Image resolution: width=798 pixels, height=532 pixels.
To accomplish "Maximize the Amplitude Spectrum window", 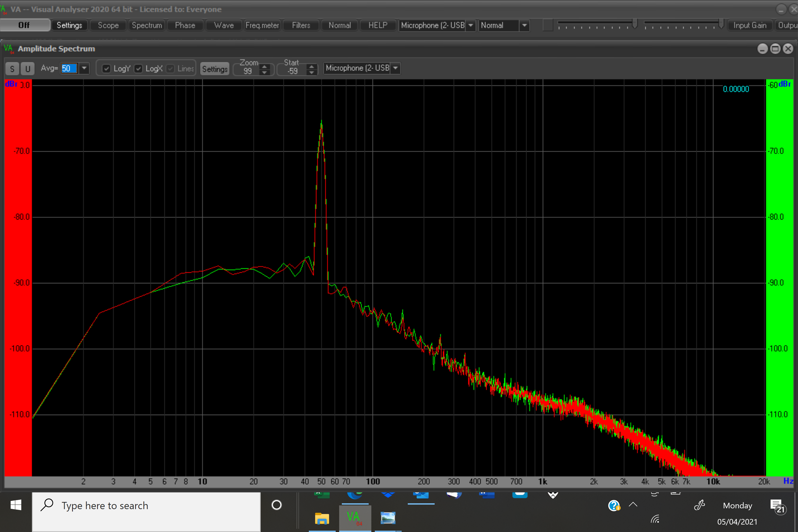I will click(775, 49).
